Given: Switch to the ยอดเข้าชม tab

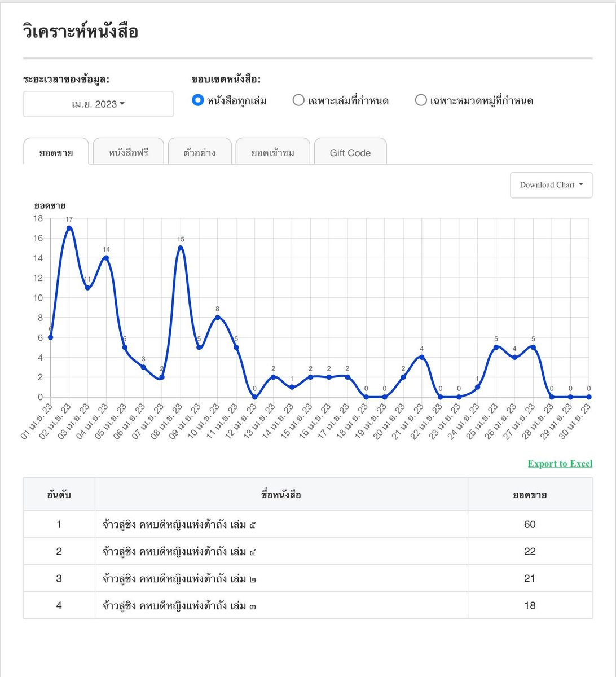Looking at the screenshot, I should tap(273, 152).
